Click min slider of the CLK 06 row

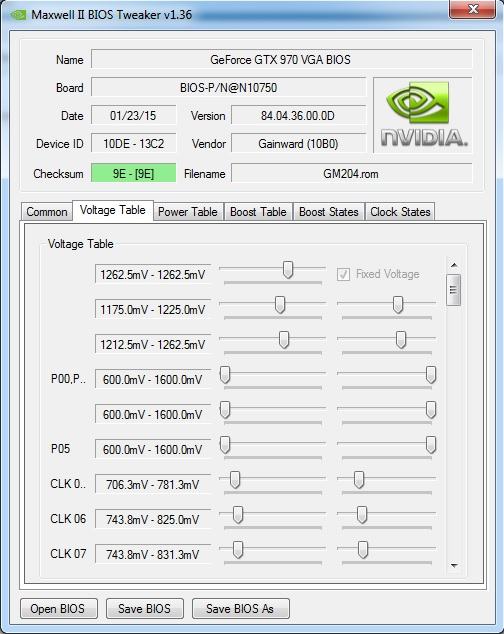238,515
